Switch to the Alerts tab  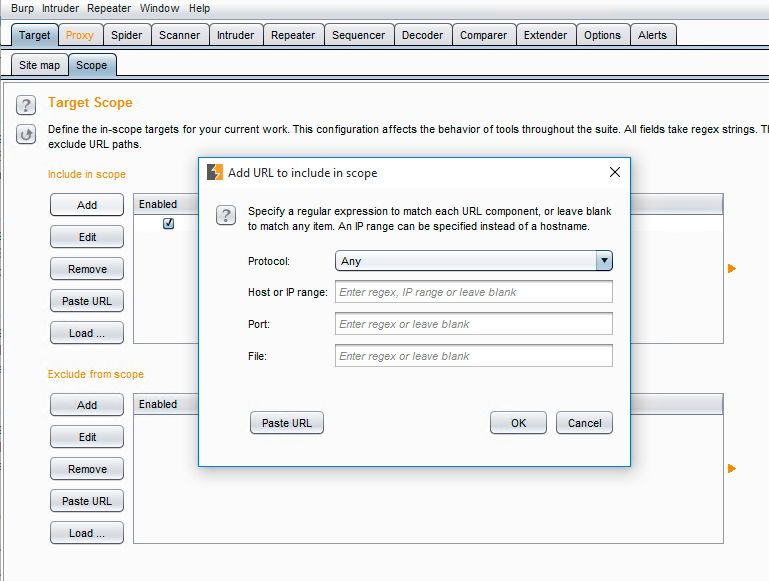pos(652,35)
